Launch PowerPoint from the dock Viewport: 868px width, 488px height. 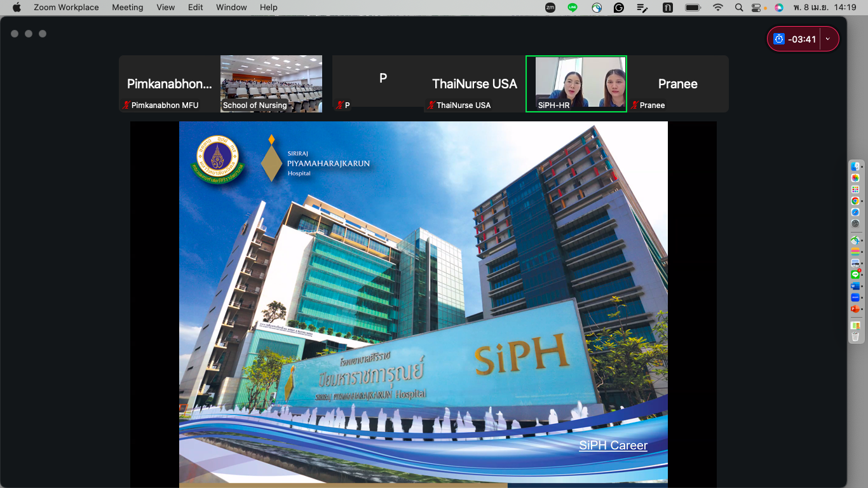click(855, 309)
